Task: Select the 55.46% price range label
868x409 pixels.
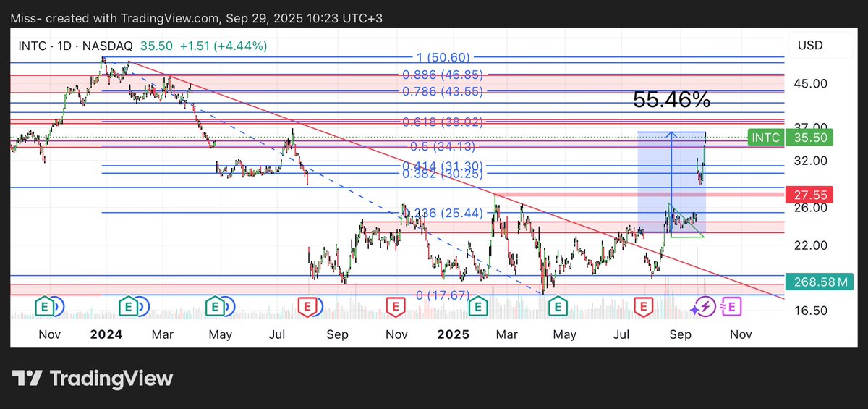Action: [671, 100]
